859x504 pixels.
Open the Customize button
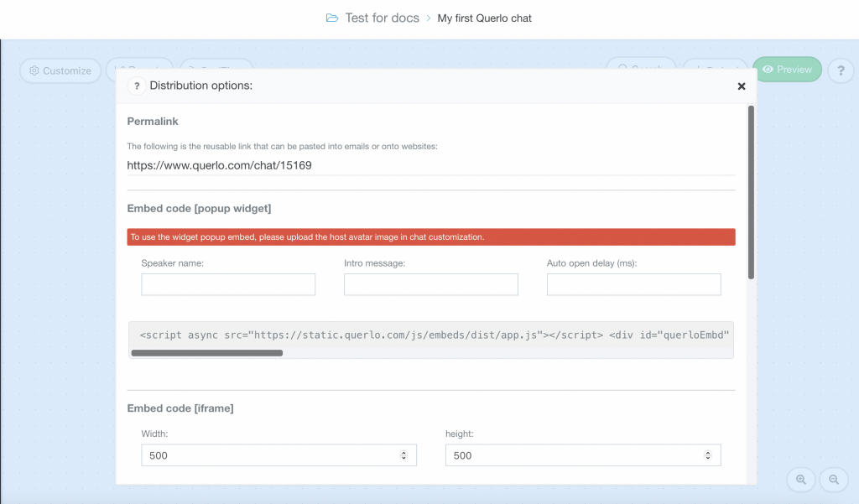[60, 70]
